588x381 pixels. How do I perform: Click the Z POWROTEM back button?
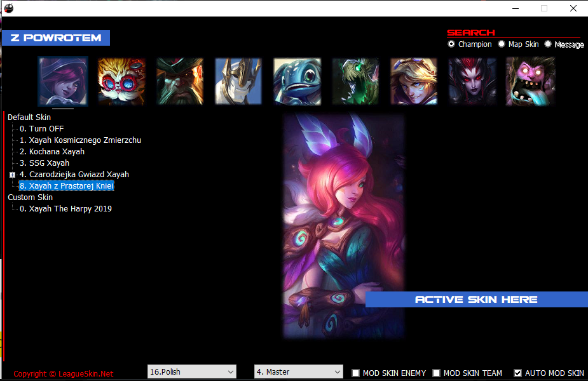[x=56, y=38]
